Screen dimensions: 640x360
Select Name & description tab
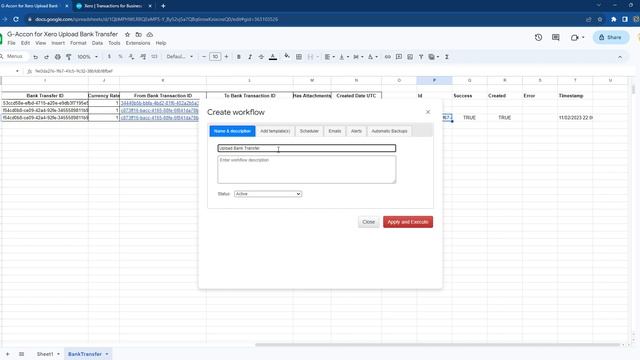click(x=232, y=131)
